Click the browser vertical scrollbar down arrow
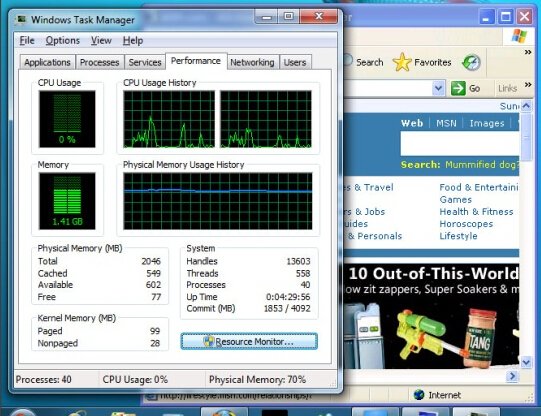The height and width of the screenshot is (416, 541). [526, 363]
